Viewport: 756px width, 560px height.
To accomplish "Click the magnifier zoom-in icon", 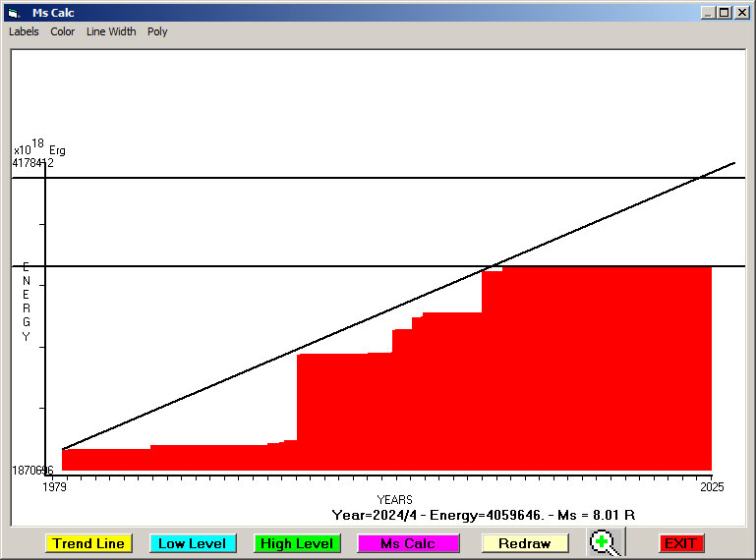I will [607, 542].
